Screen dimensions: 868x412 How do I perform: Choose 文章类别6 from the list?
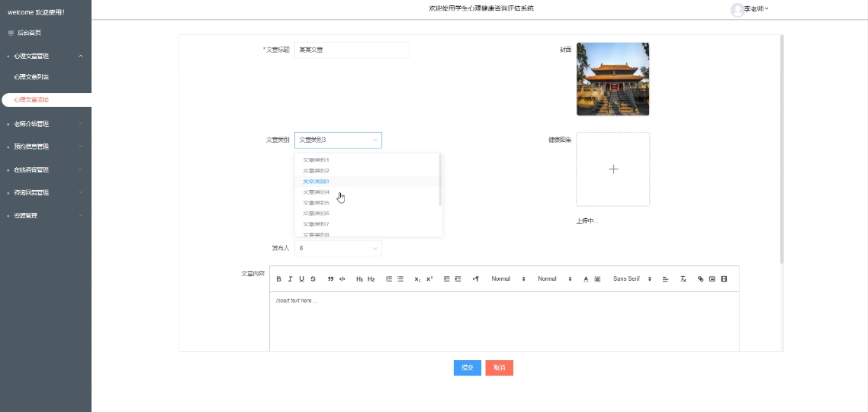368,213
